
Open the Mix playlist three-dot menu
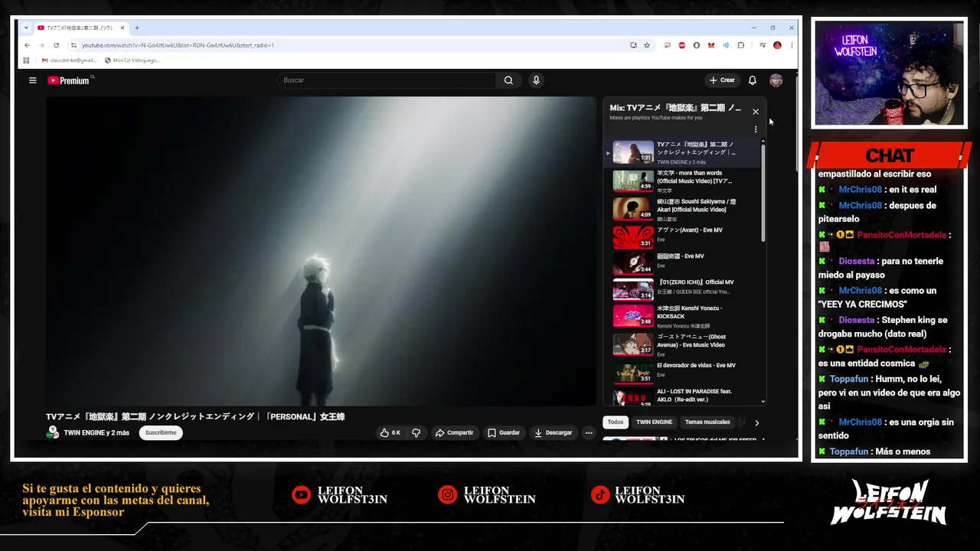pyautogui.click(x=756, y=129)
